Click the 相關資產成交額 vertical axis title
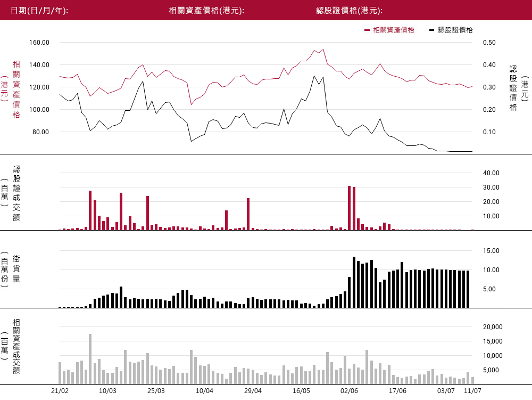 click(x=16, y=346)
